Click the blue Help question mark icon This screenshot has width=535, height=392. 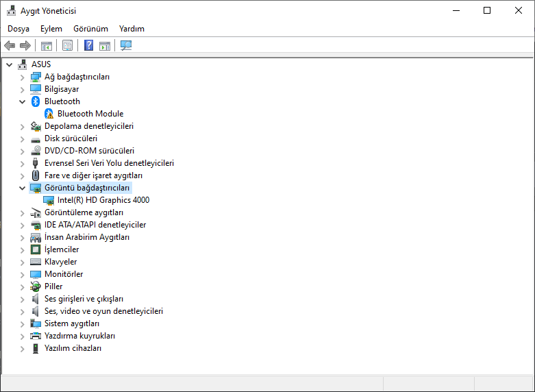pos(89,45)
